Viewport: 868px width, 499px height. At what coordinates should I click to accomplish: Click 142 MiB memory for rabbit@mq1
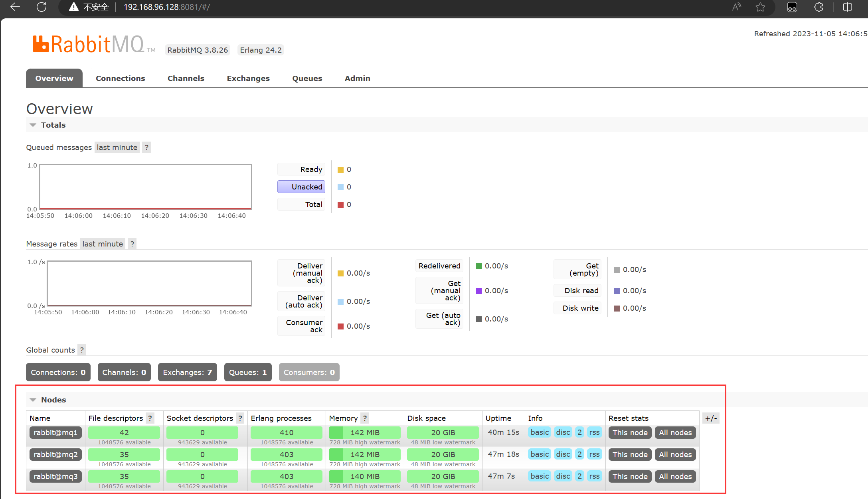[365, 432]
